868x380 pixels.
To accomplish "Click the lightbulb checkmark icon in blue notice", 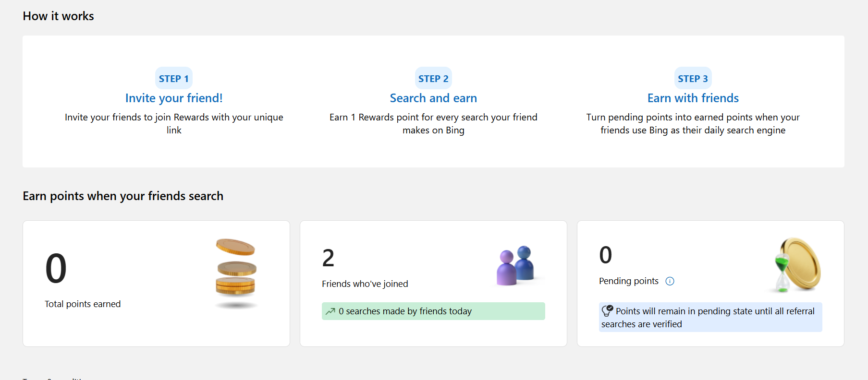I will pos(607,311).
